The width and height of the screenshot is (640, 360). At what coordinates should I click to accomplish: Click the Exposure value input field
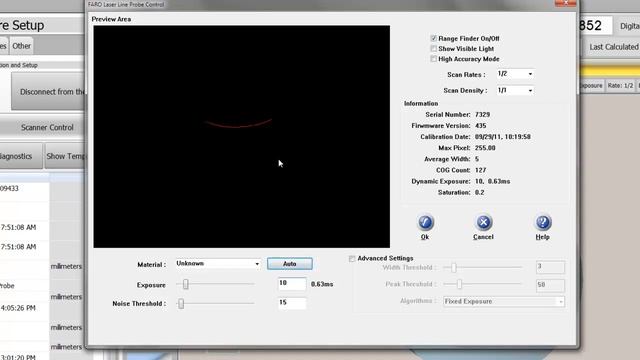coord(292,284)
